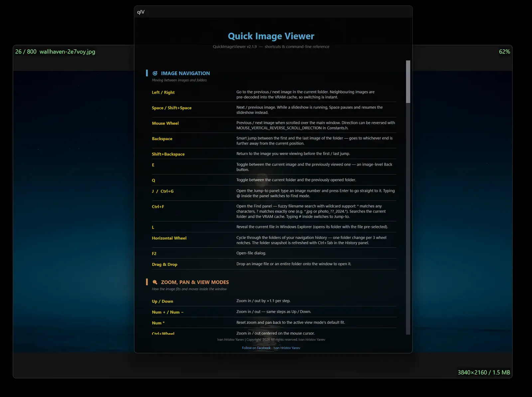
Task: Select the Num * shortcut label
Action: pos(158,323)
